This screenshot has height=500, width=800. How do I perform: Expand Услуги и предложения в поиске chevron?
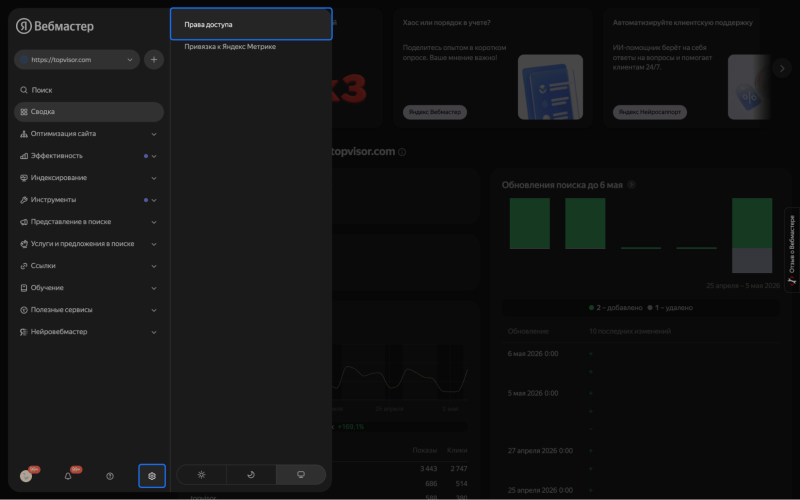[x=154, y=244]
